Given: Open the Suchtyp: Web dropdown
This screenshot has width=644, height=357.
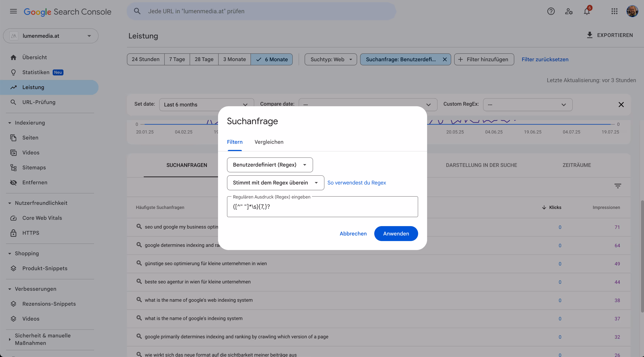Looking at the screenshot, I should click(331, 60).
